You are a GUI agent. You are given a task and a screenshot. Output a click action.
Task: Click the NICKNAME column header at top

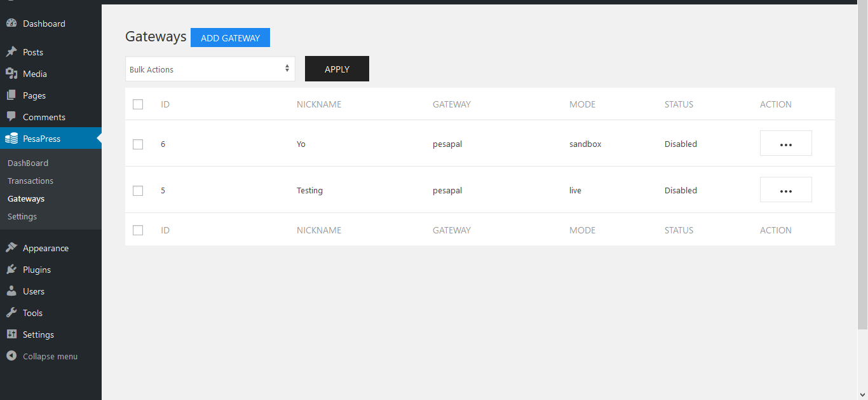(319, 104)
